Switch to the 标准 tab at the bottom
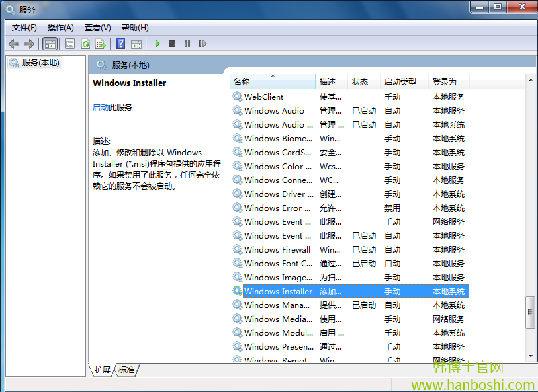538x392 pixels. pos(126,370)
